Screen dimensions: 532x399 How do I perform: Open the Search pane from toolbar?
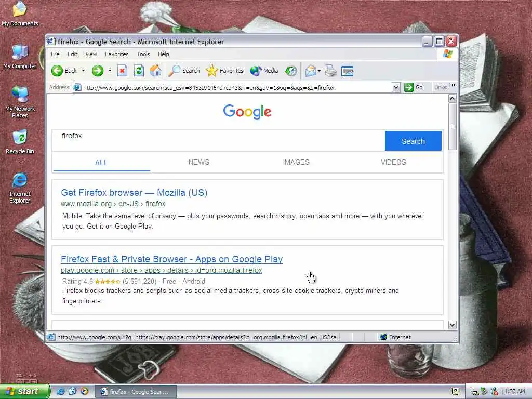point(184,71)
